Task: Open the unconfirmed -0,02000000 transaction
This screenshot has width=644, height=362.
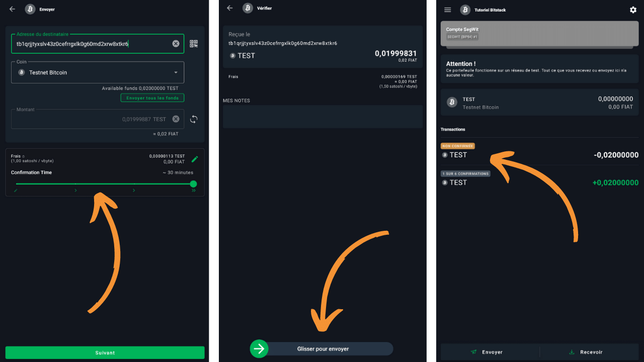Action: tap(540, 151)
